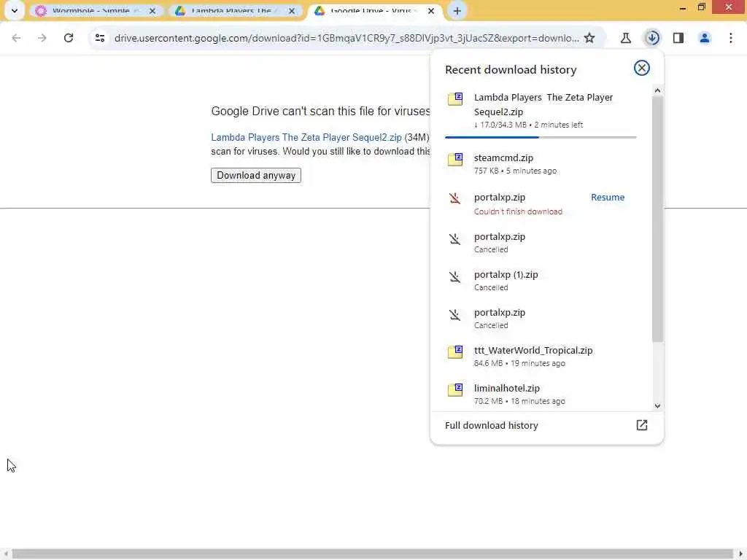This screenshot has height=560, width=747.
Task: Open the Chrome three-dot menu
Action: tap(731, 38)
